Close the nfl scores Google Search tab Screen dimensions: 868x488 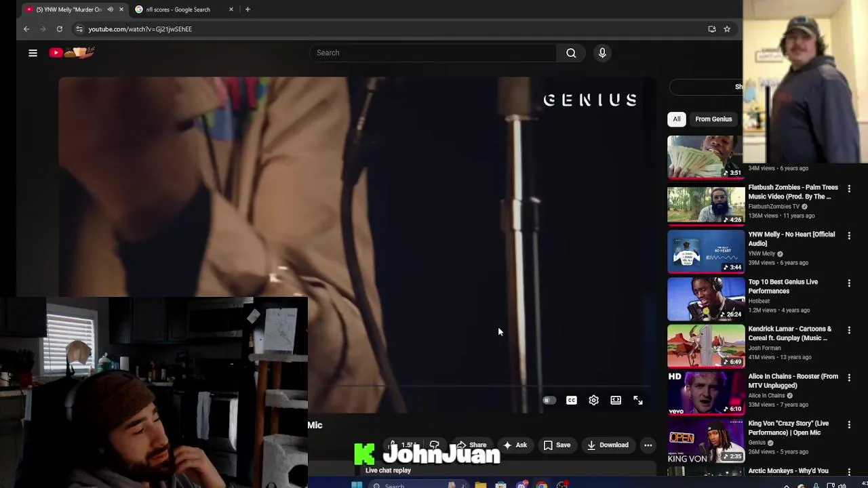[x=231, y=9]
